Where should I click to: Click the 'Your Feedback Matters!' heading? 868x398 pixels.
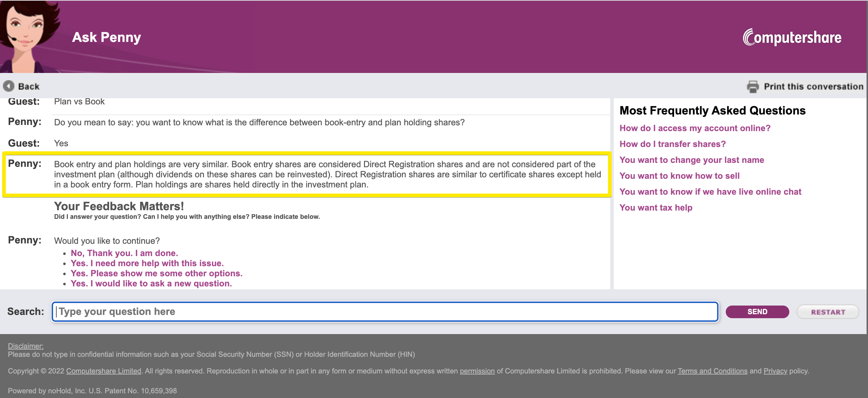click(x=119, y=206)
